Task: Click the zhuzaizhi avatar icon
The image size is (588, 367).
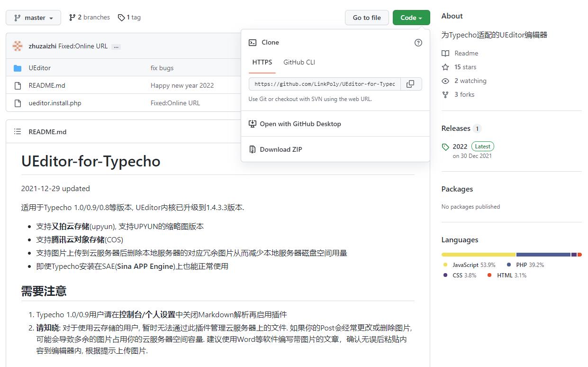Action: [x=18, y=46]
